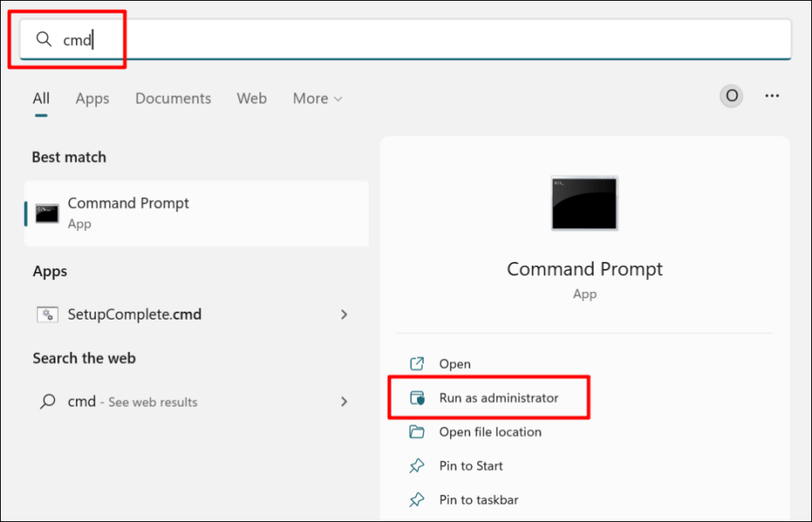Click the Pin to Start pin icon
The width and height of the screenshot is (812, 522).
[416, 466]
